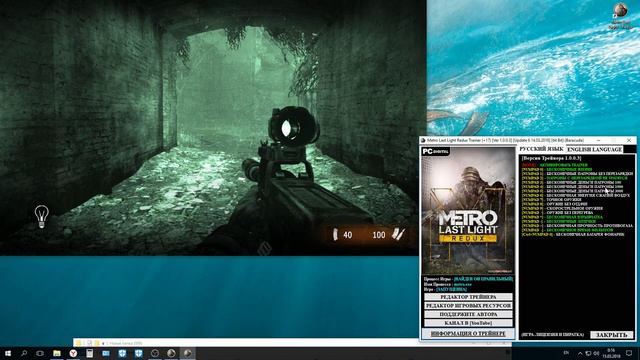Switch trainer to the РУССКИЙ ЯЗЫК tab
The height and width of the screenshot is (360, 640).
pos(542,149)
